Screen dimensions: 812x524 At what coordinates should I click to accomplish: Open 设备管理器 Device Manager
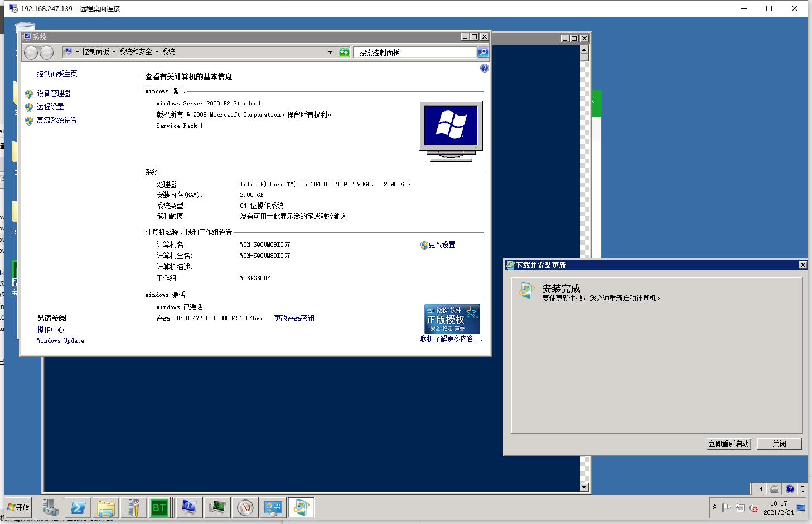click(54, 93)
